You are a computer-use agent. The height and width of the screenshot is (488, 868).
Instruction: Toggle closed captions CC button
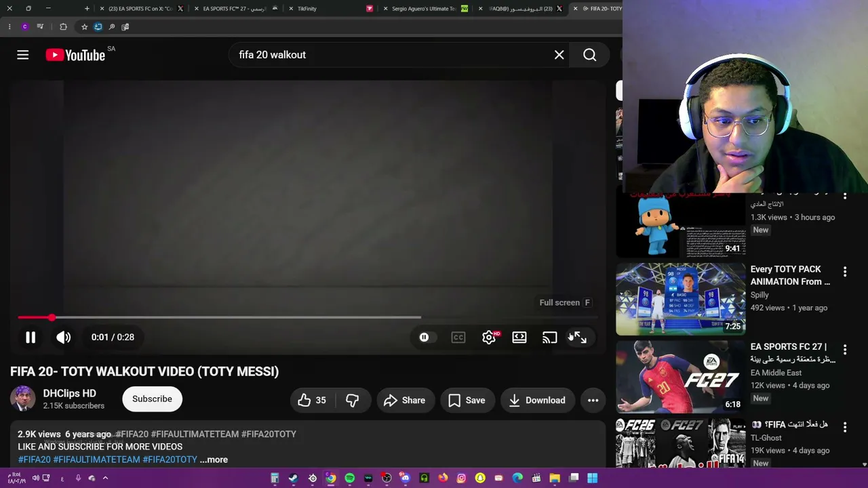point(458,337)
